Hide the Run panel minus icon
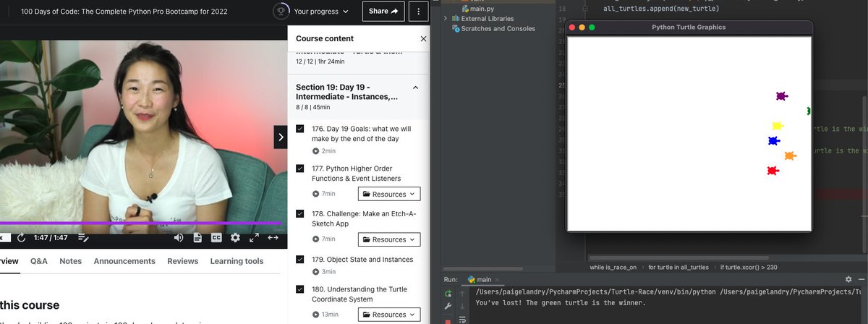 pos(861,279)
